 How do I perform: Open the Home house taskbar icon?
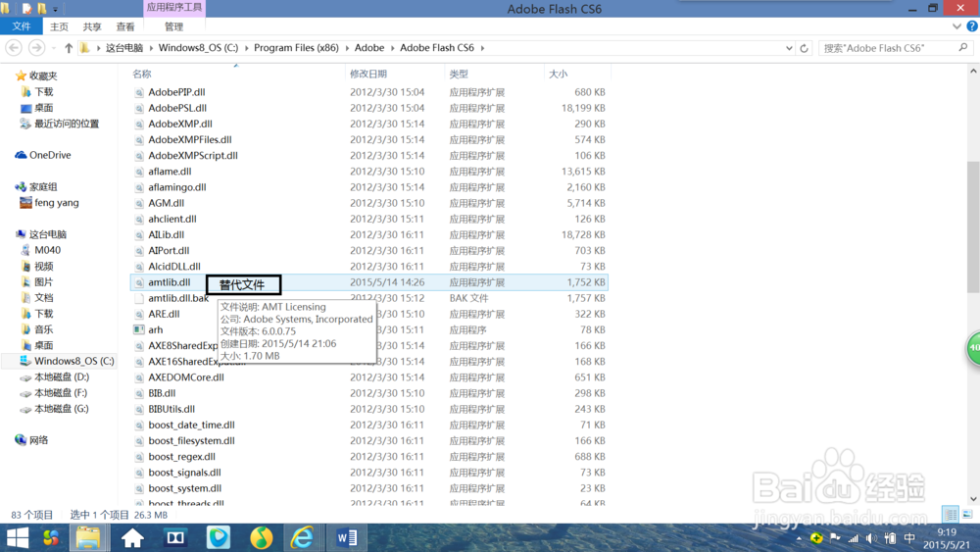(132, 537)
